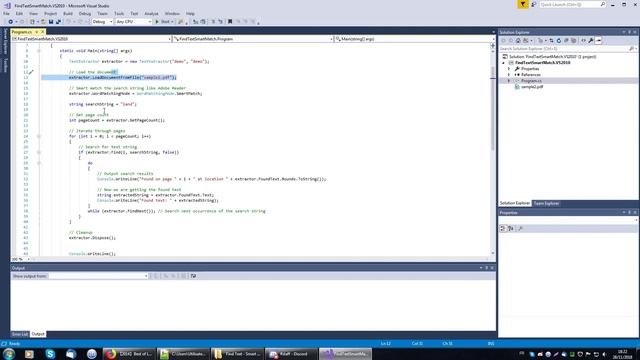Image resolution: width=640 pixels, height=360 pixels.
Task: Open the Build menu
Action: [68, 13]
